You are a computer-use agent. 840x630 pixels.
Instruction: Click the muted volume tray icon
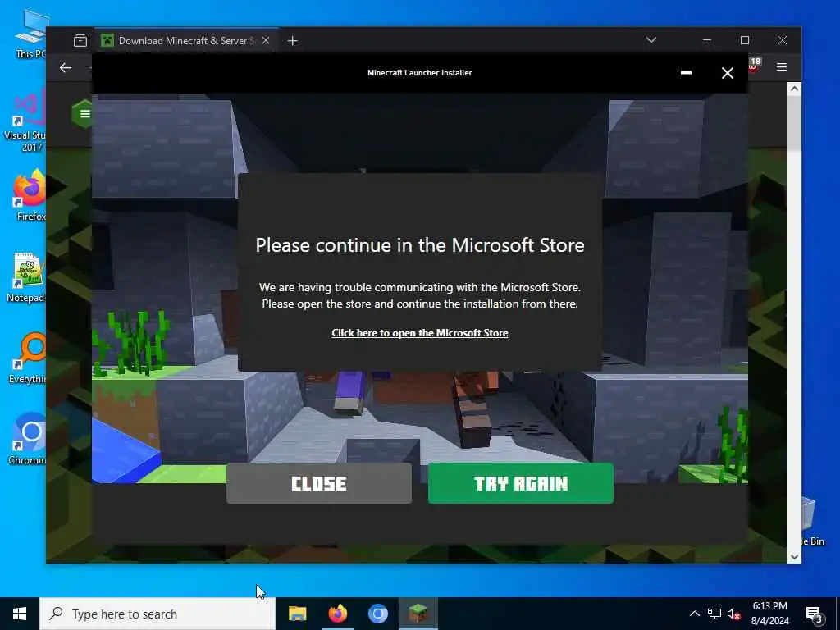tap(734, 614)
